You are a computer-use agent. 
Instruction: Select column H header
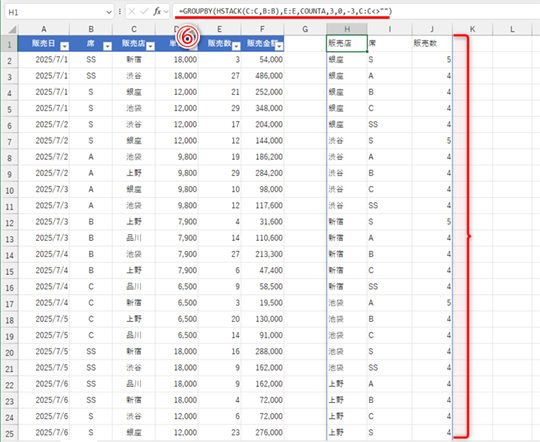click(x=347, y=29)
